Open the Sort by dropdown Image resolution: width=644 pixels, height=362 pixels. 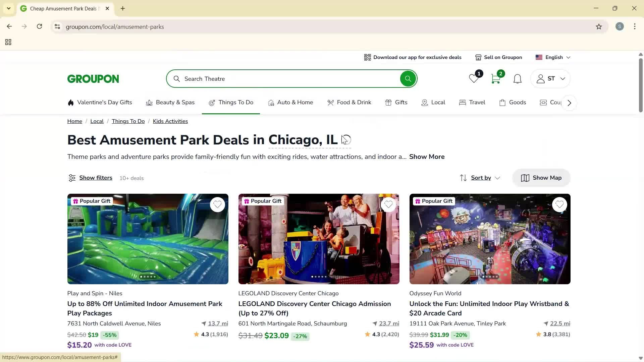click(480, 178)
